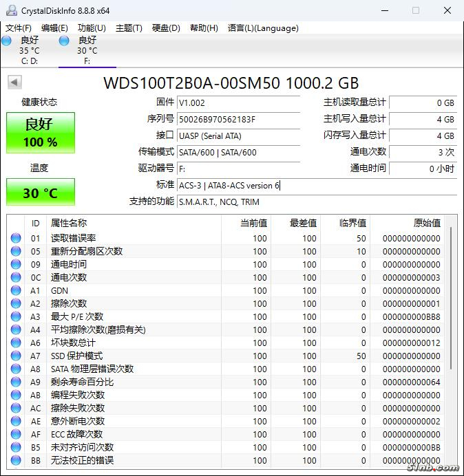Click status orb for attribute 01 读取错误率
The width and height of the screenshot is (464, 476).
coord(16,238)
